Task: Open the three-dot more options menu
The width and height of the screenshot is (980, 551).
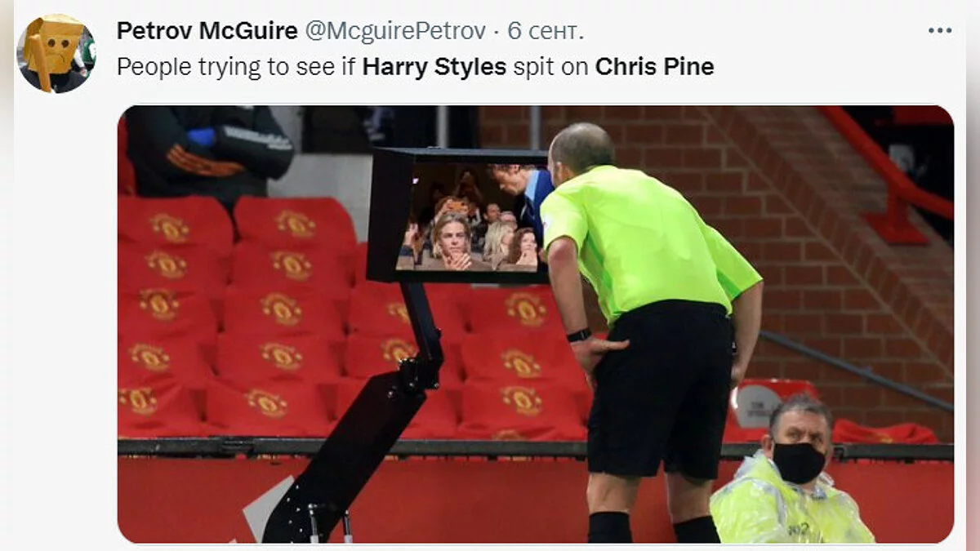Action: click(x=940, y=30)
